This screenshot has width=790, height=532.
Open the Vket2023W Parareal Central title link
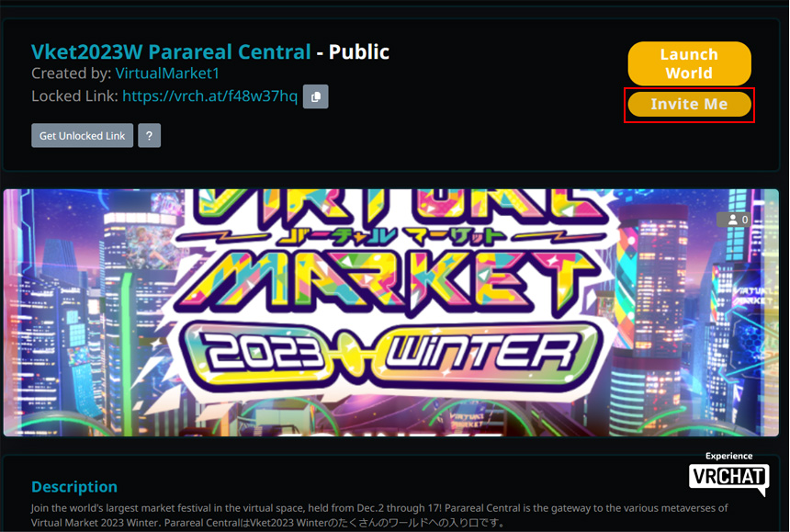pos(171,51)
